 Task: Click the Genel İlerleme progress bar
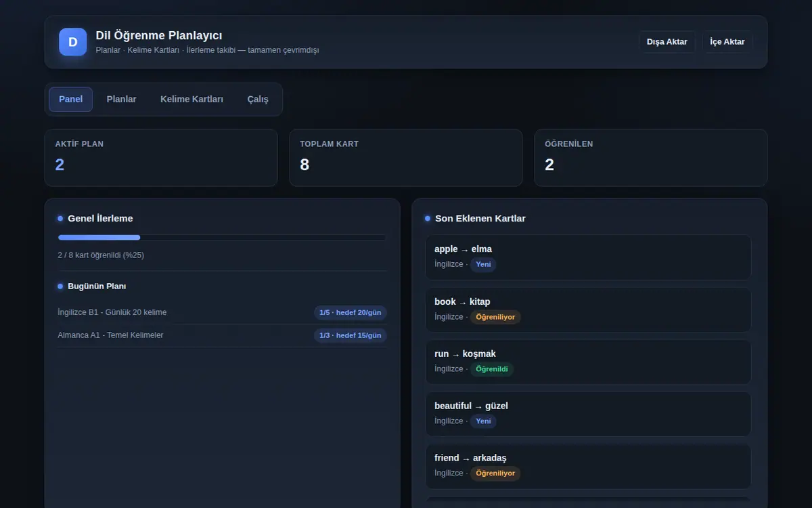click(x=222, y=238)
